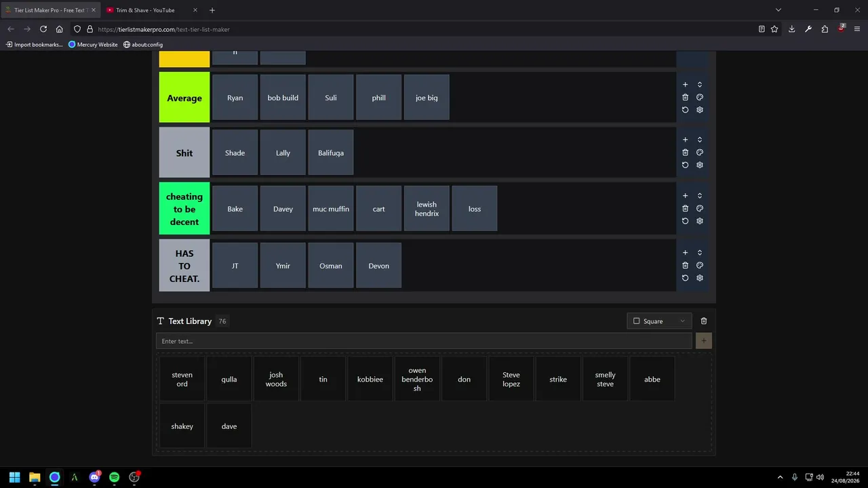Expand move arrows for cheating to be decent tier

click(x=700, y=196)
